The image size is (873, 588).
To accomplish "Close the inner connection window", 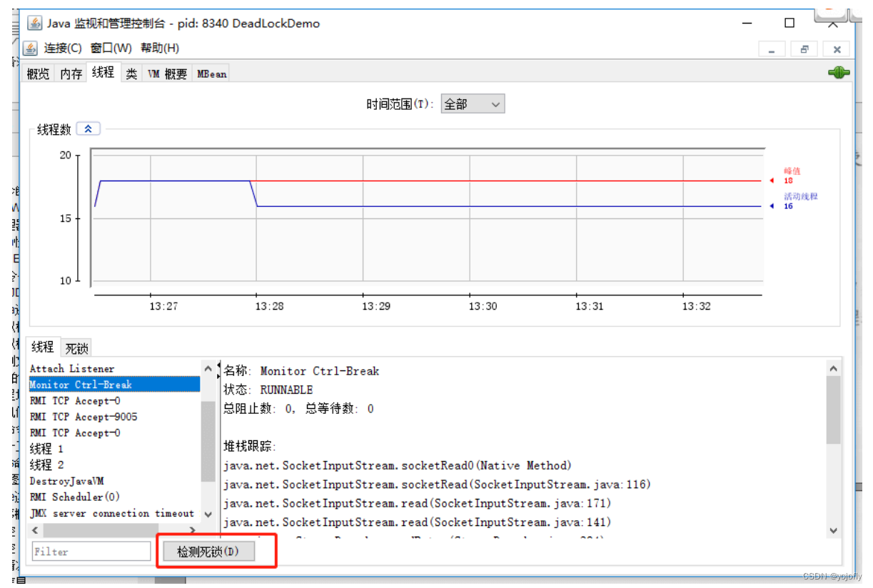I will click(837, 49).
